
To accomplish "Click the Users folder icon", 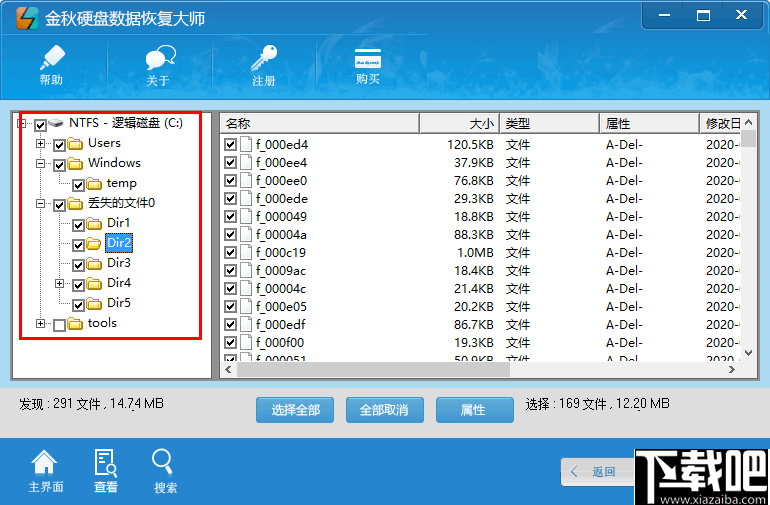I will (75, 143).
